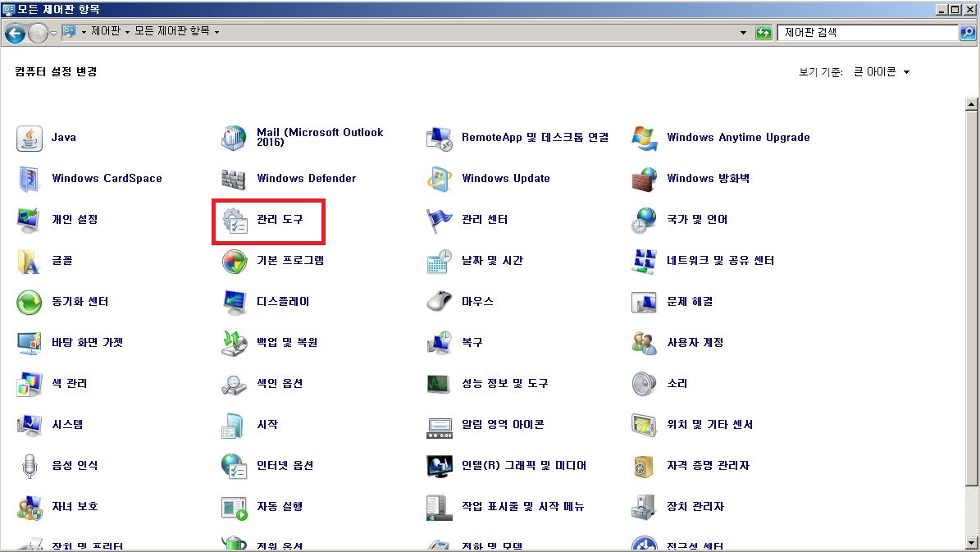Viewport: 980px width, 552px height.
Task: Open 문제 해결 icon
Action: click(644, 302)
